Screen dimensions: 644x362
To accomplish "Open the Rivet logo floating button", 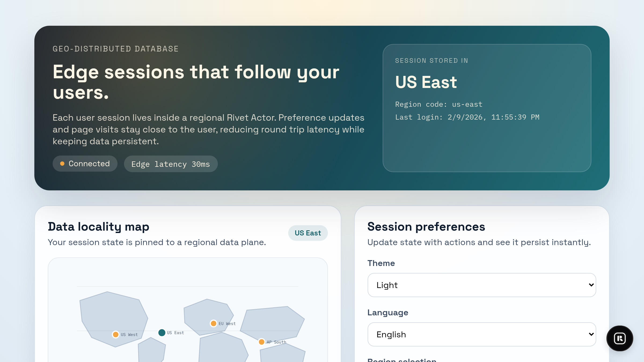I will coord(620,338).
